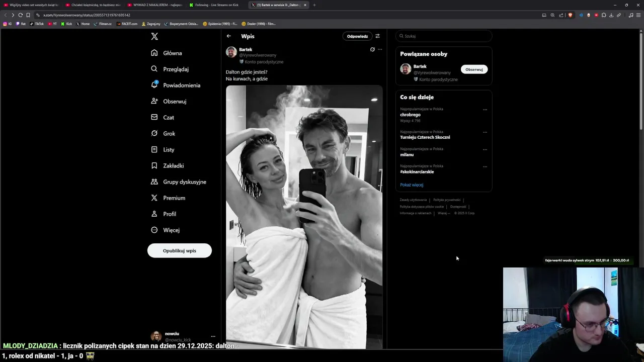Click the Szukaj search field
This screenshot has width=644, height=362.
(x=444, y=36)
